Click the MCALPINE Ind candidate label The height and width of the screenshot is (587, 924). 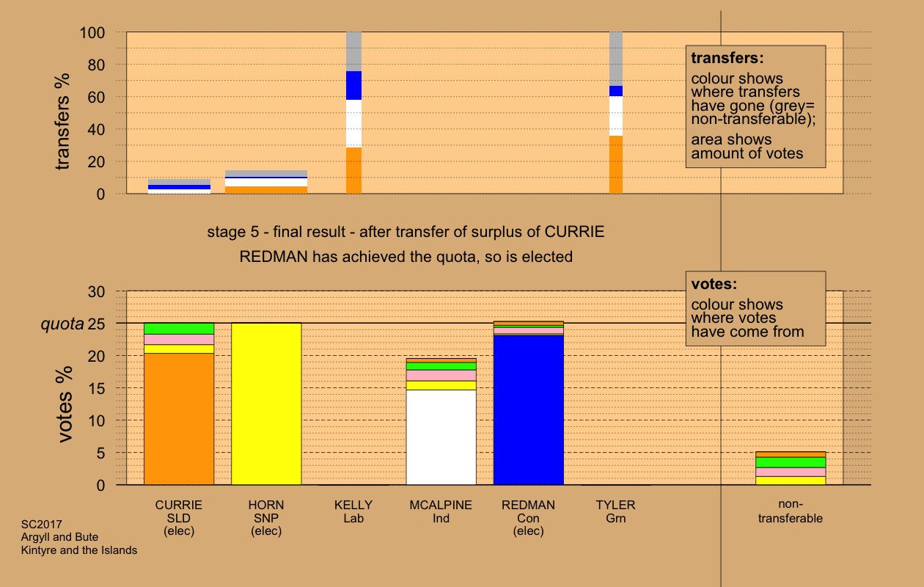pyautogui.click(x=441, y=511)
